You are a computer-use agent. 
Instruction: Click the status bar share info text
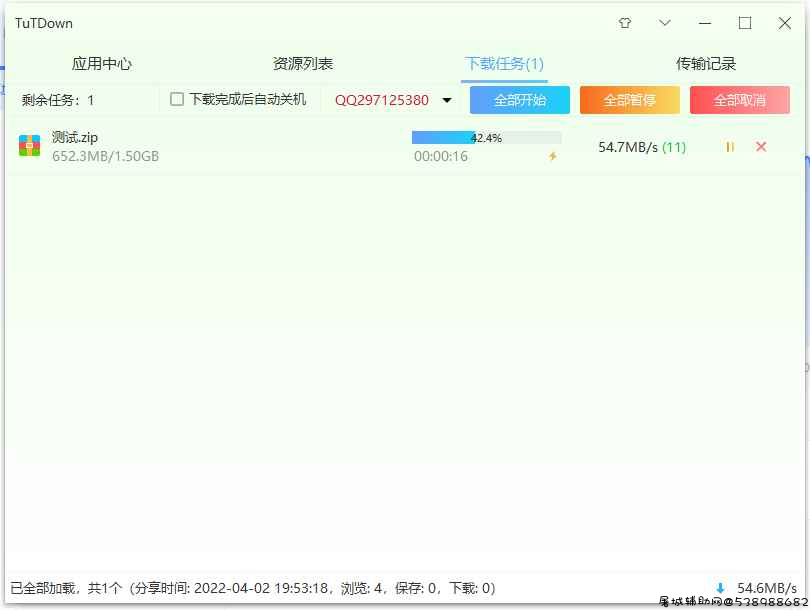click(253, 588)
